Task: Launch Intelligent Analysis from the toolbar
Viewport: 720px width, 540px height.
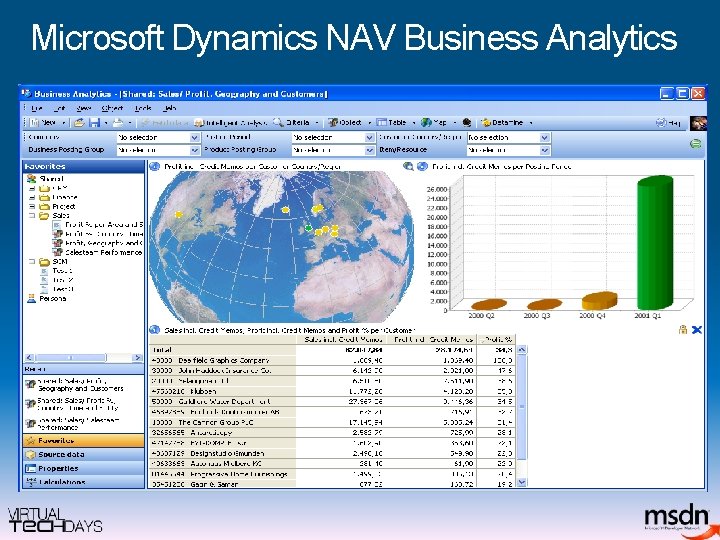Action: (230, 123)
